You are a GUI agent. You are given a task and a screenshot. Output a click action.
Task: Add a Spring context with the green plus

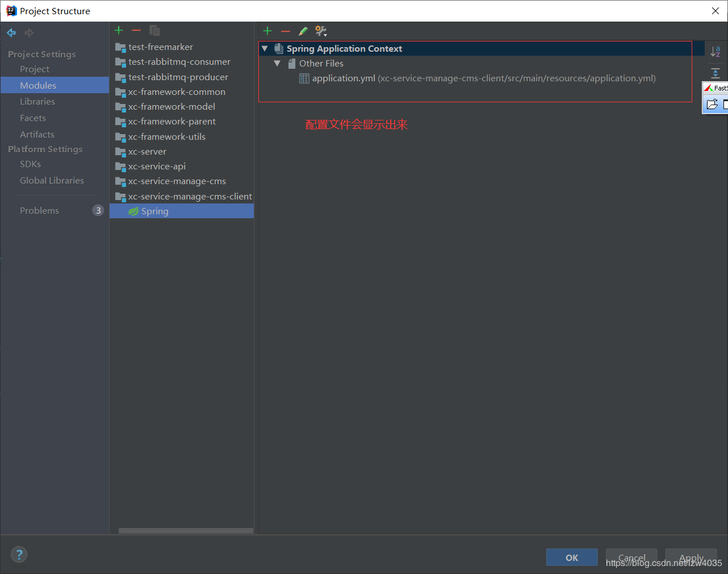pos(268,31)
